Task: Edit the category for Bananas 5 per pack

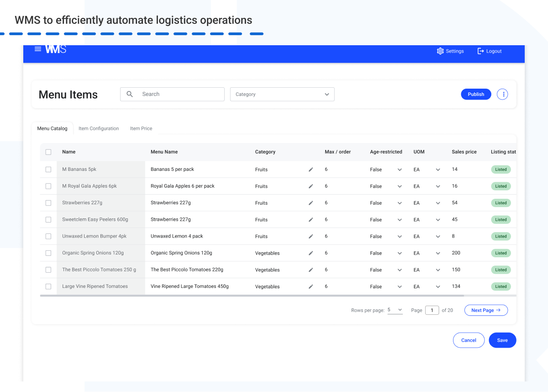Action: point(311,169)
